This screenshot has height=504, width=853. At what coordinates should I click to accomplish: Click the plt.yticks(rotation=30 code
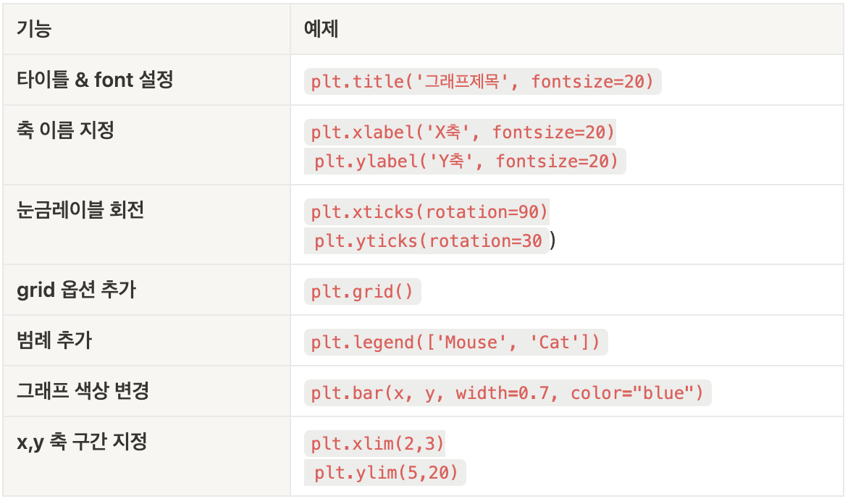[426, 240]
